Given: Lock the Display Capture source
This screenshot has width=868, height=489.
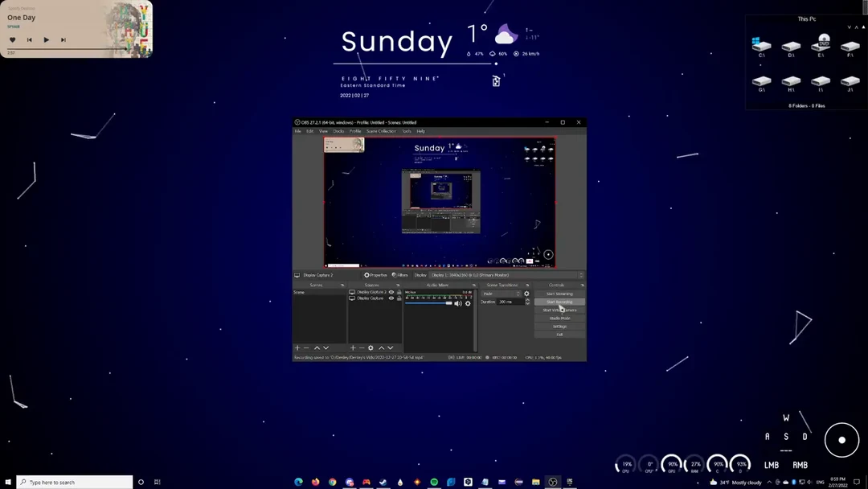Looking at the screenshot, I should 399,298.
